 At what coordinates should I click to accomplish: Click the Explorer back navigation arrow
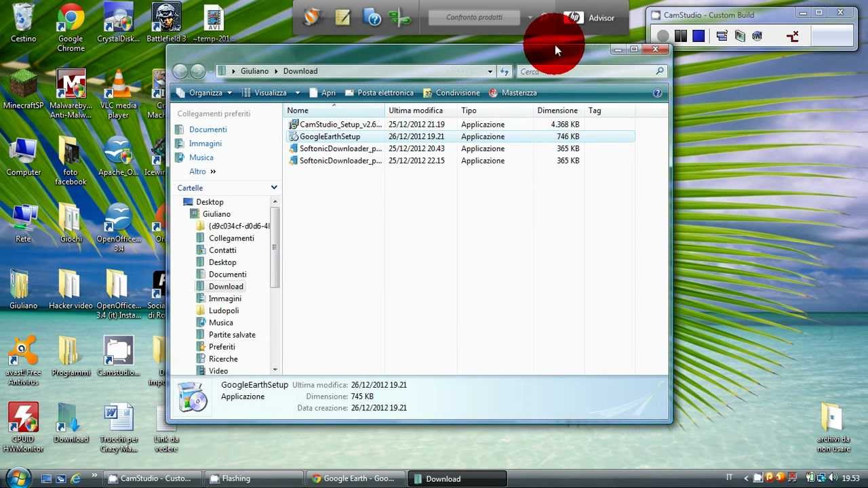click(180, 70)
